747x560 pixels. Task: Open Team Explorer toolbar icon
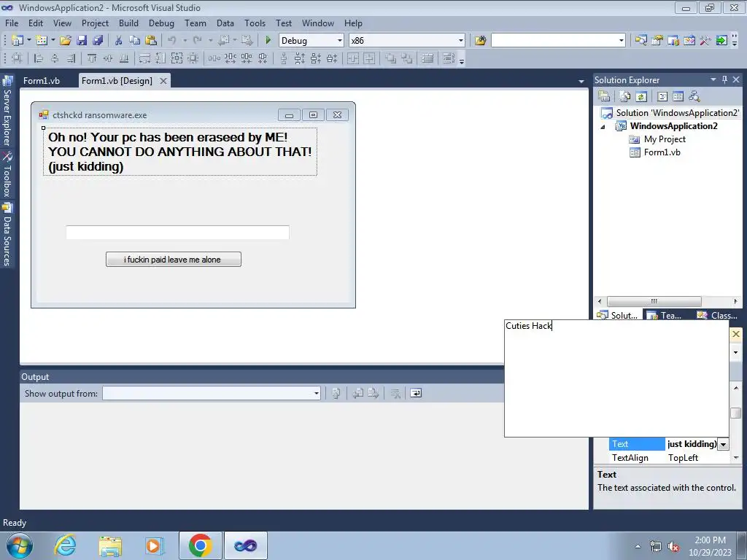[x=673, y=41]
